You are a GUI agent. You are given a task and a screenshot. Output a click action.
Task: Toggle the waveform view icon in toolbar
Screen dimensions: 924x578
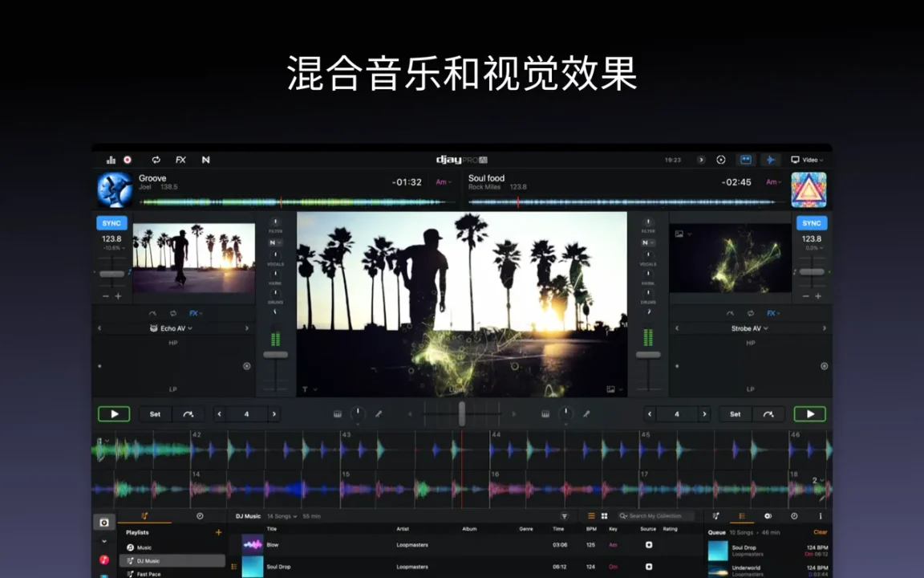pos(770,160)
